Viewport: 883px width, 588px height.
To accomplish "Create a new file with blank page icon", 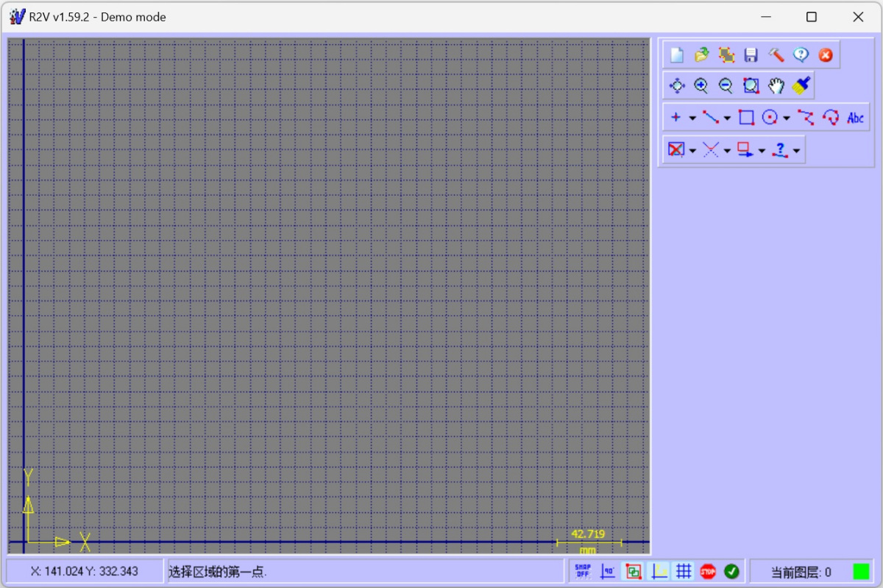I will coord(677,55).
